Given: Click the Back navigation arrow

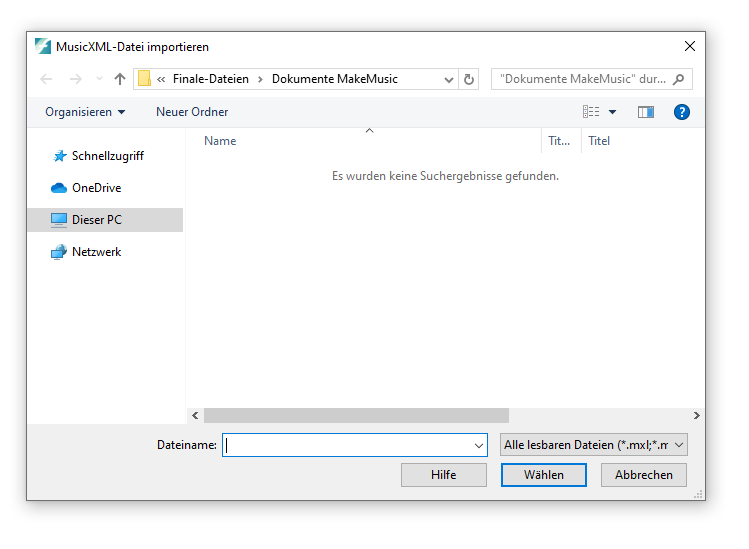Looking at the screenshot, I should (46, 79).
